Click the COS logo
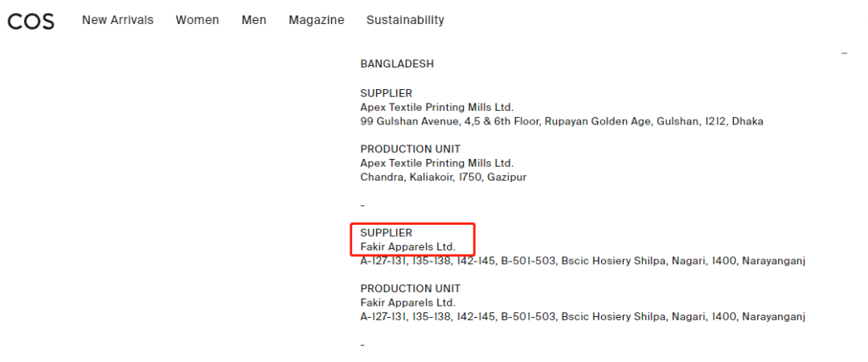The height and width of the screenshot is (362, 868). pyautogui.click(x=31, y=21)
